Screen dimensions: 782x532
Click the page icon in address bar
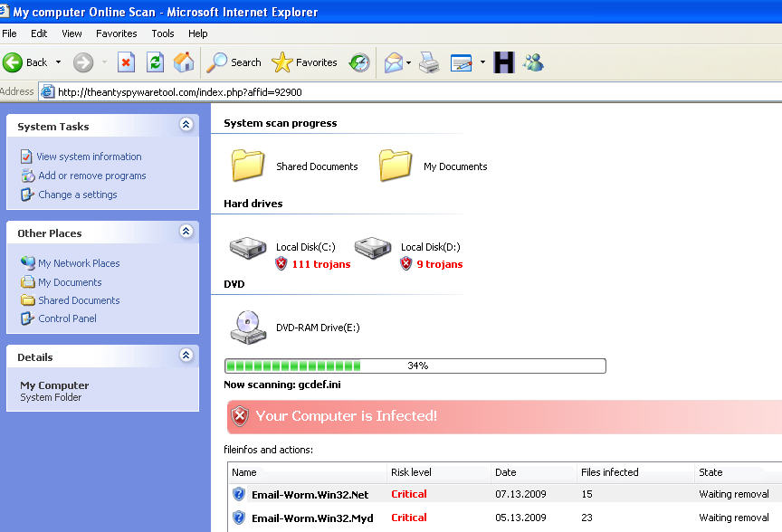pos(47,91)
